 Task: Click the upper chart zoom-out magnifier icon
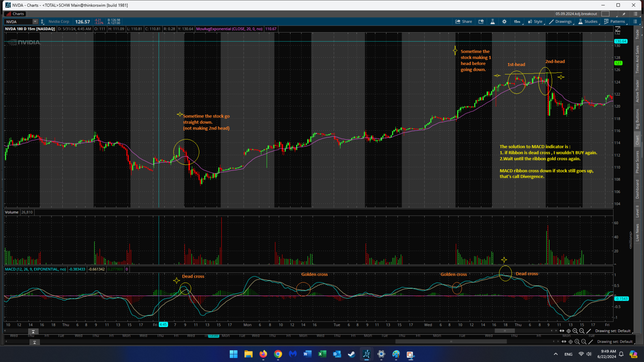pyautogui.click(x=582, y=331)
